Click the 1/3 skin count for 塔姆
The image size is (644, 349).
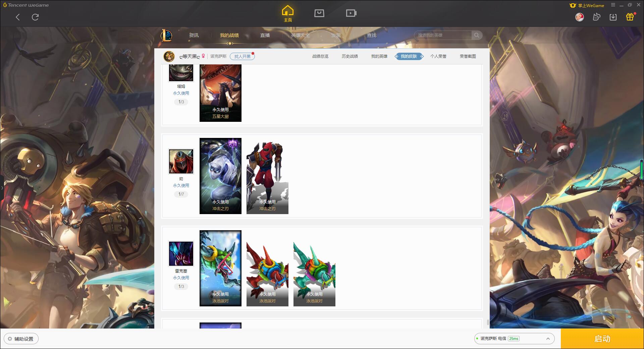tap(181, 102)
